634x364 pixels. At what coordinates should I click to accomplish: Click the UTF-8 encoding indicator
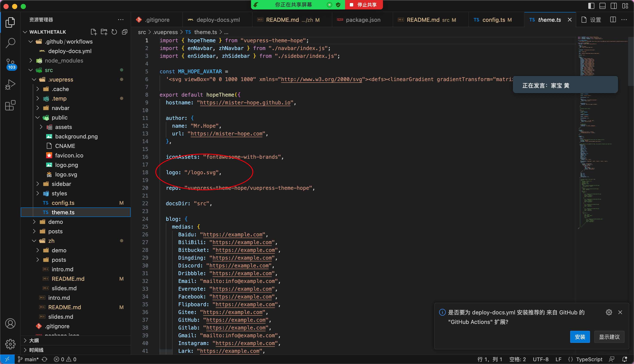[540, 359]
